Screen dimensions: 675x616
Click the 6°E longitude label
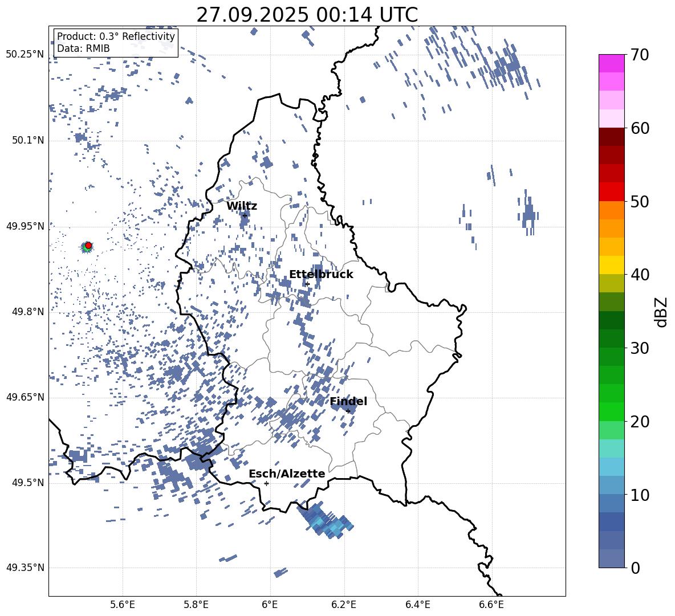(270, 605)
